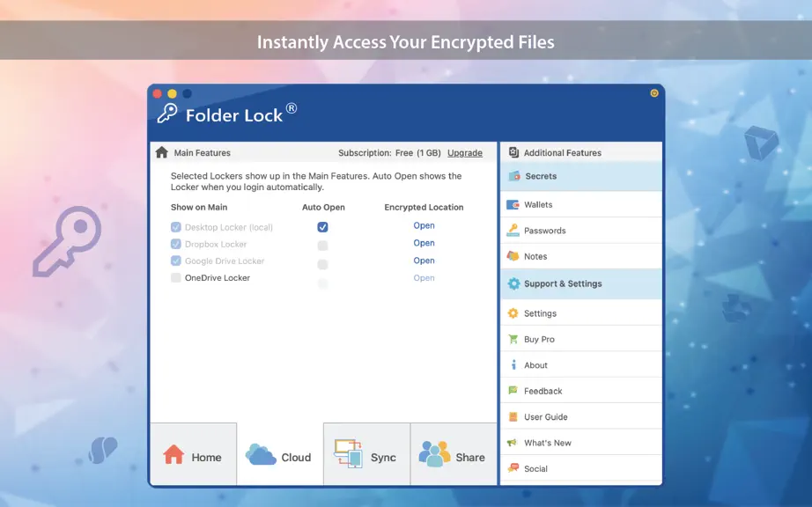Image resolution: width=812 pixels, height=507 pixels.
Task: Open the User Guide entry
Action: pyautogui.click(x=581, y=416)
